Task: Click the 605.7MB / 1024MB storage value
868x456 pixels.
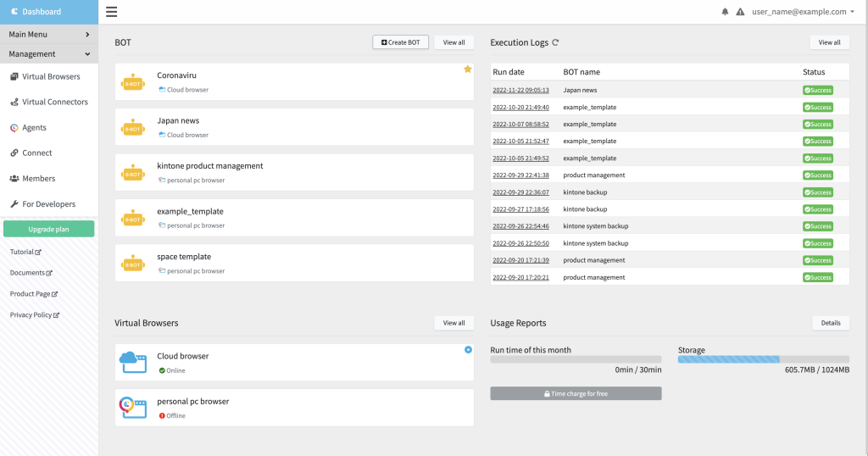Action: pyautogui.click(x=817, y=370)
